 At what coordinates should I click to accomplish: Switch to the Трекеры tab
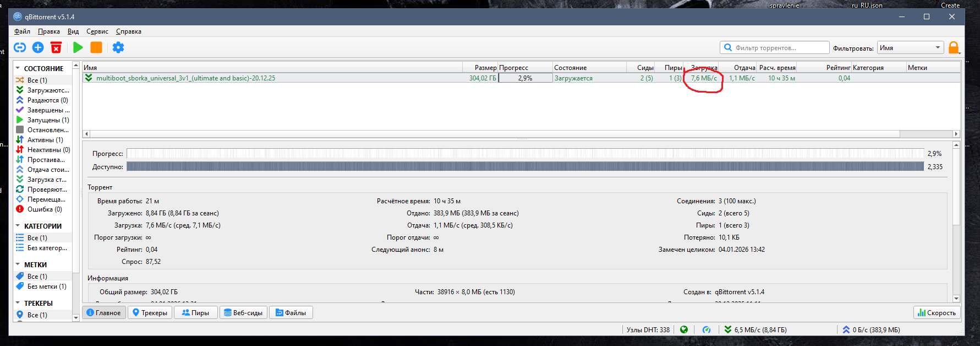click(150, 312)
